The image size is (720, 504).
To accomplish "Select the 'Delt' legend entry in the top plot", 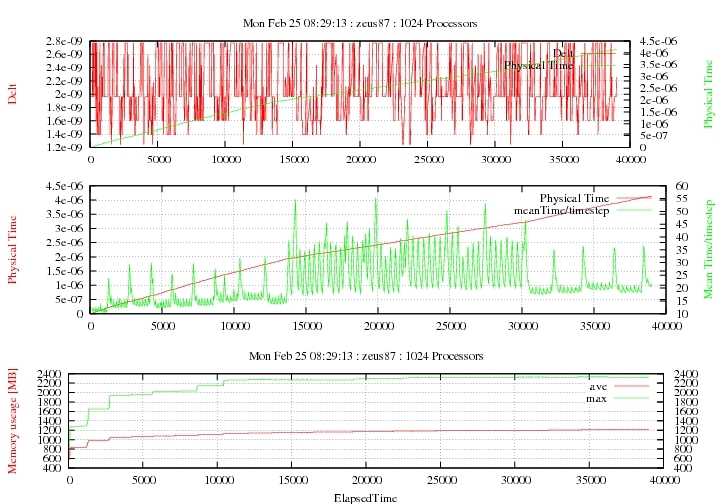I will coord(562,53).
